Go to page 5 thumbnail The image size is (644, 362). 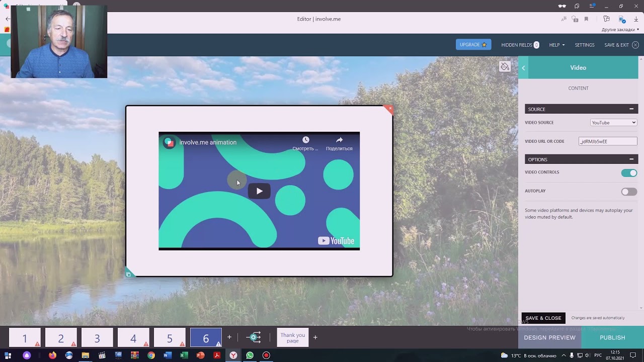pyautogui.click(x=170, y=337)
